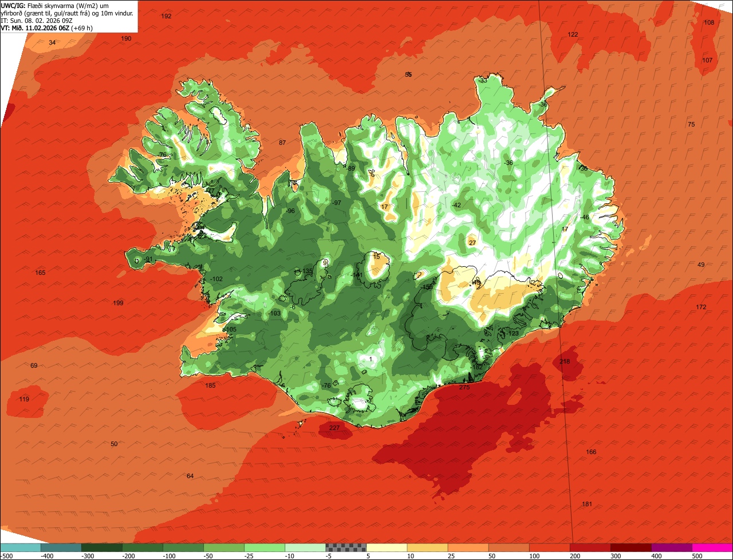Click the '-500' legend label
The height and width of the screenshot is (560, 733).
coord(7,555)
